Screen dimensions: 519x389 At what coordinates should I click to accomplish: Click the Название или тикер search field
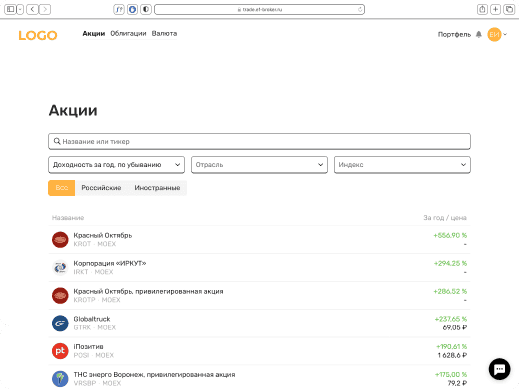coord(259,141)
